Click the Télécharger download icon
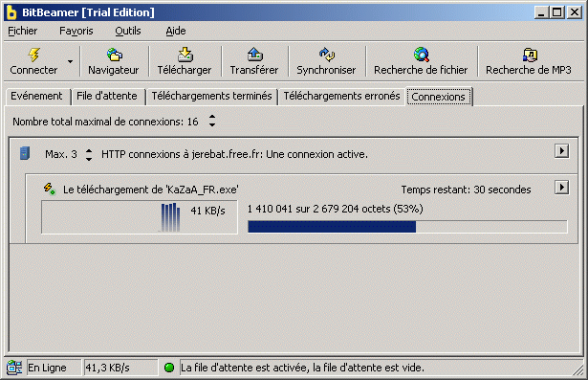588x380 pixels. [185, 55]
